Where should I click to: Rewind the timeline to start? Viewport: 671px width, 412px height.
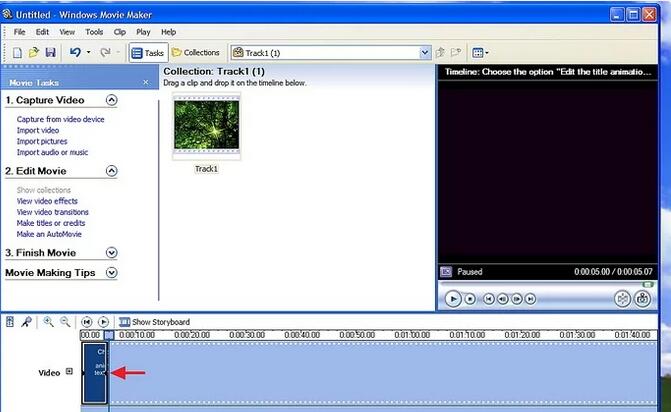[x=86, y=322]
